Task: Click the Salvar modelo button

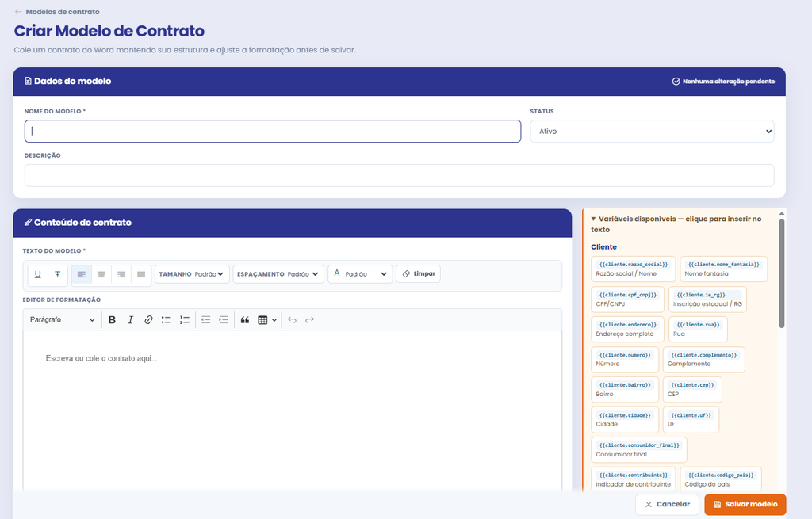Action: point(745,504)
